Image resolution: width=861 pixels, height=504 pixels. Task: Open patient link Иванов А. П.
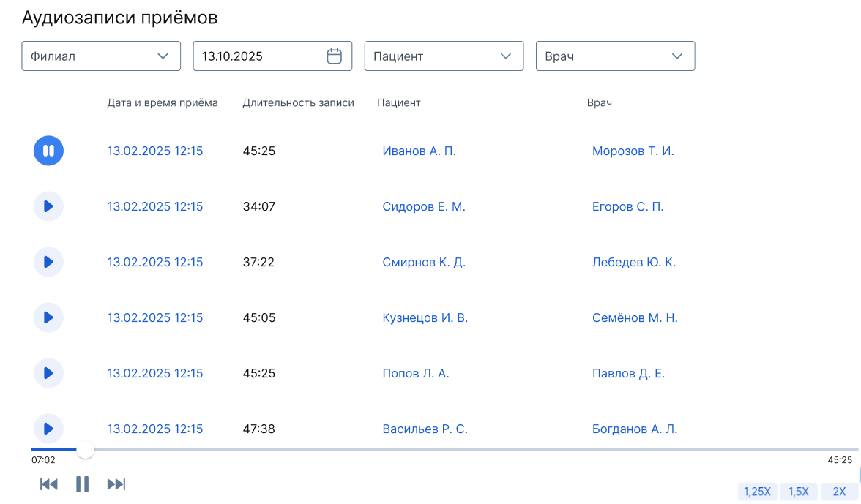(x=419, y=151)
